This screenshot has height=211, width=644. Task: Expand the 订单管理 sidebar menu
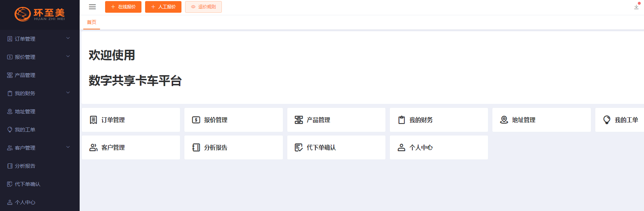(x=68, y=38)
